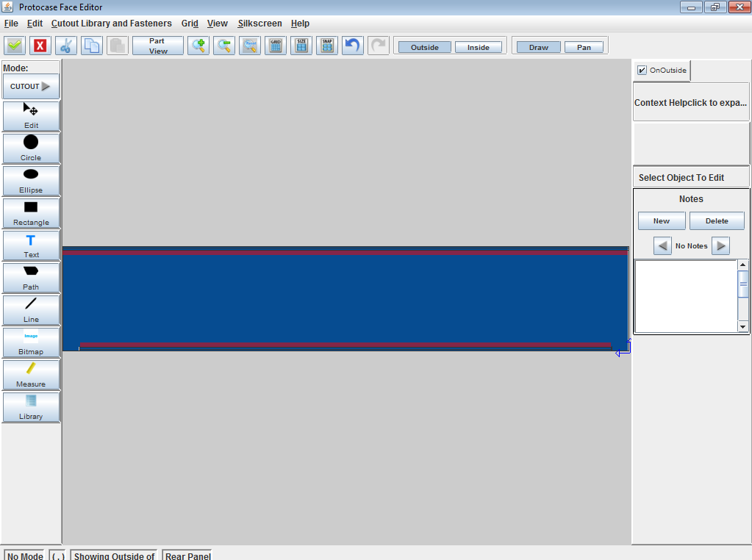The width and height of the screenshot is (752, 560).
Task: Go to next note arrow
Action: coord(720,246)
